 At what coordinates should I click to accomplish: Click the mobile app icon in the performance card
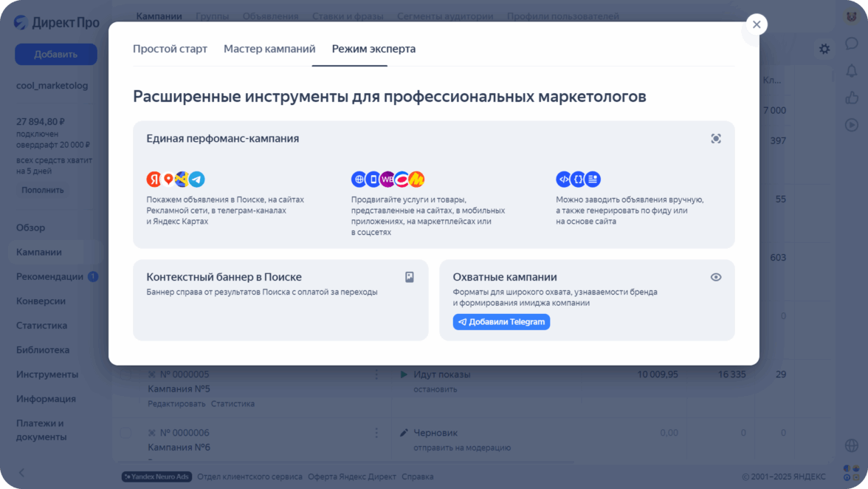click(x=373, y=179)
